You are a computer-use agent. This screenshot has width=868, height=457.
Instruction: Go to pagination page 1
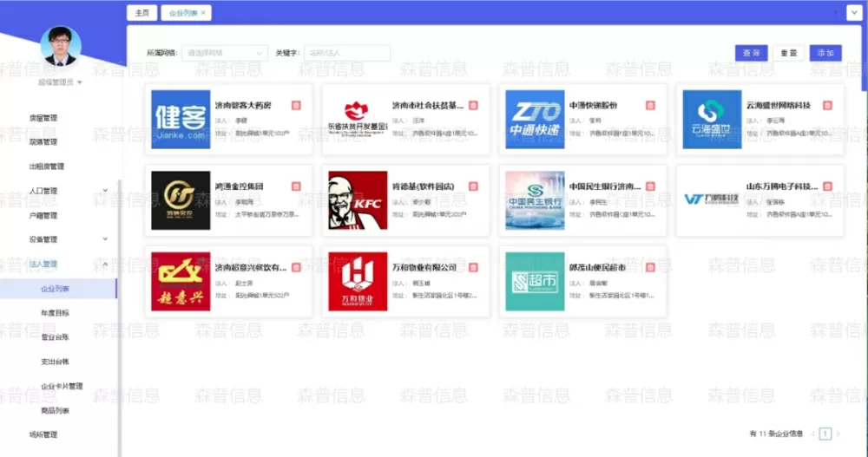(825, 434)
